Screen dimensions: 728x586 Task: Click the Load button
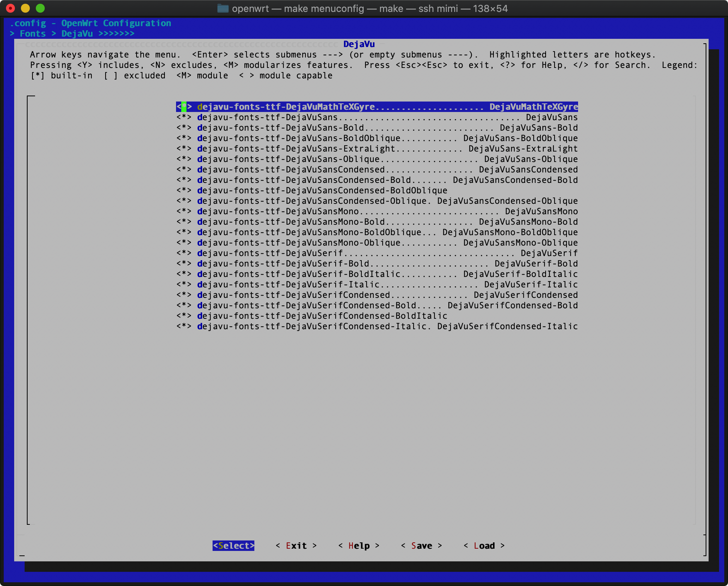pyautogui.click(x=484, y=546)
